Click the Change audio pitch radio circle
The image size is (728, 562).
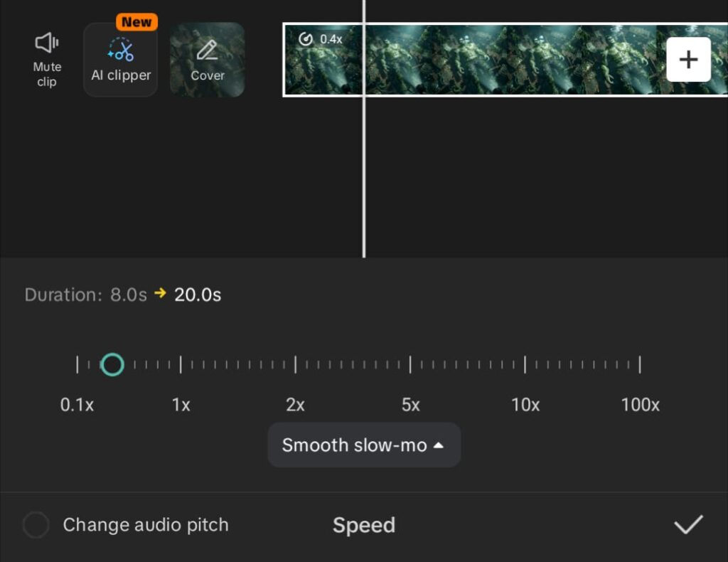coord(37,525)
